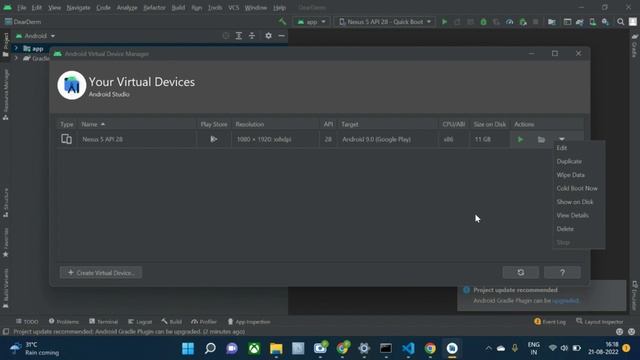Screen dimensions: 640x360
Task: Choose Wipe Data for the virtual device
Action: pyautogui.click(x=570, y=175)
